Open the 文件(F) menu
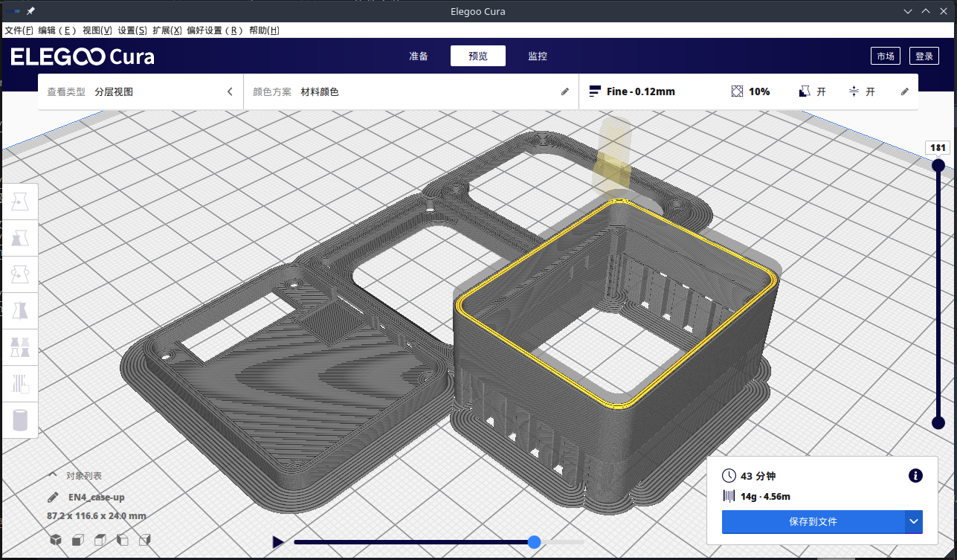The width and height of the screenshot is (957, 560). 19,30
